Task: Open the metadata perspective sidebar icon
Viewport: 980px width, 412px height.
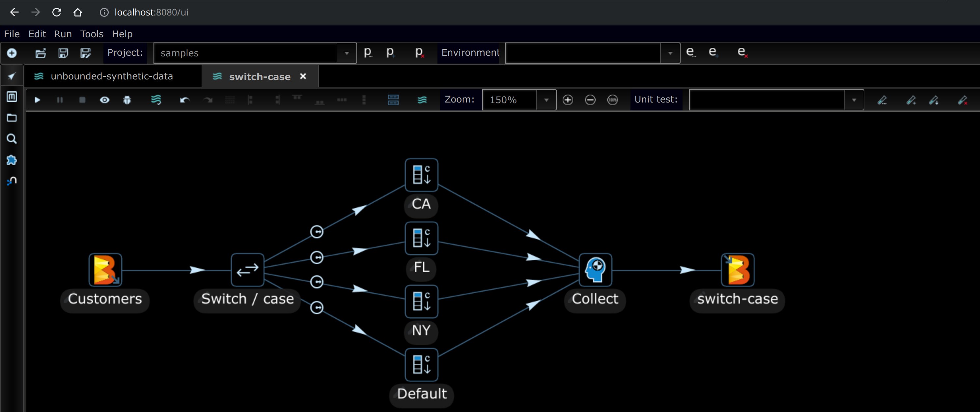Action: 12,97
